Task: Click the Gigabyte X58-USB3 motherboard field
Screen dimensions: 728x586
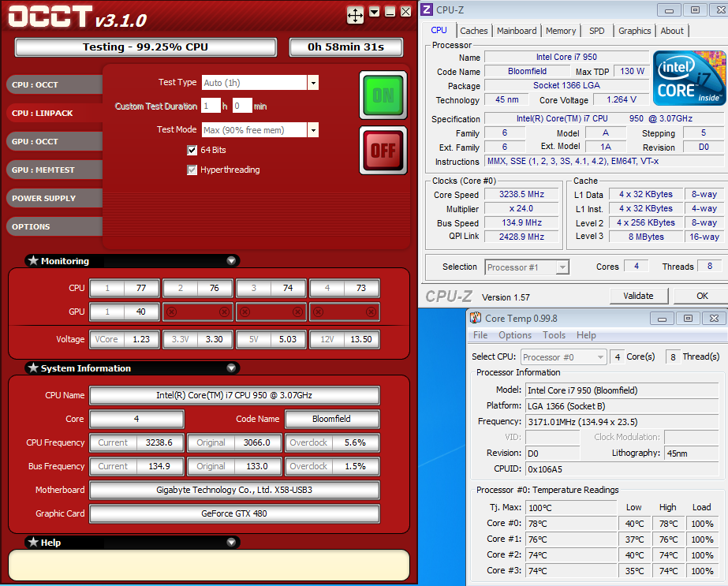Action: click(x=234, y=490)
